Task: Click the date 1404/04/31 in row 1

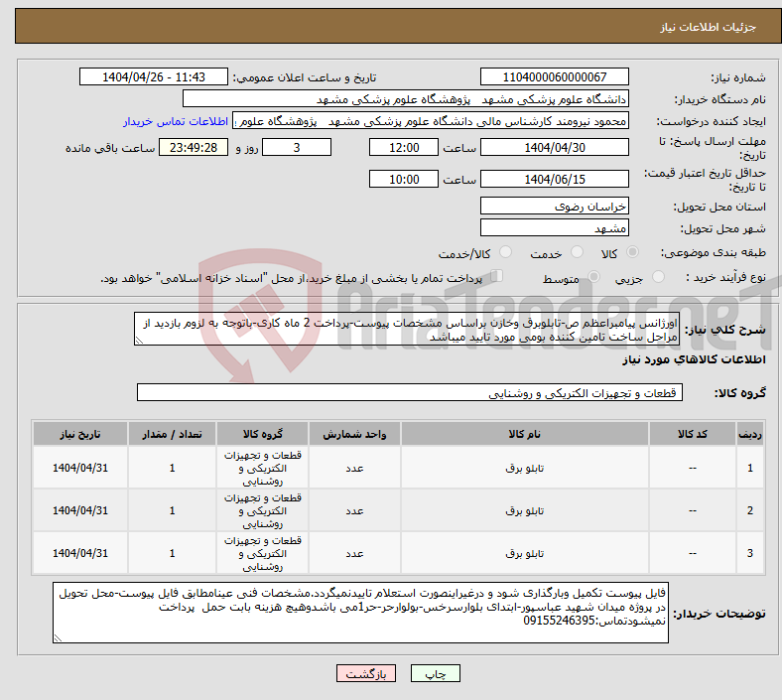Action: [x=80, y=468]
